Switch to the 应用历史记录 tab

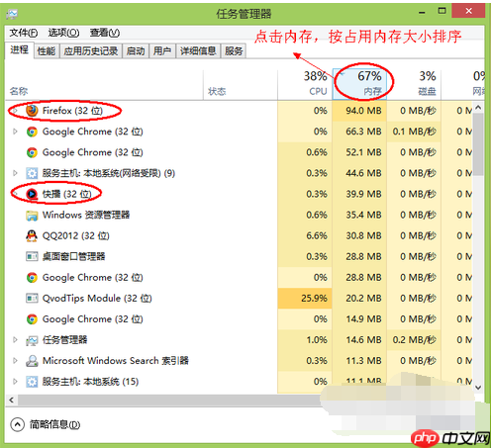91,51
